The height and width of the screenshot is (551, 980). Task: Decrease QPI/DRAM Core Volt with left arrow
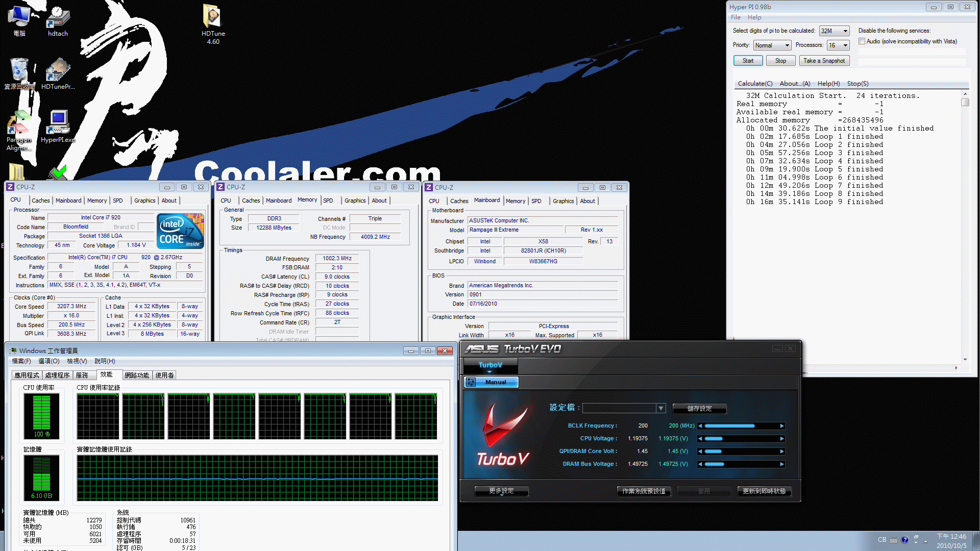point(700,452)
